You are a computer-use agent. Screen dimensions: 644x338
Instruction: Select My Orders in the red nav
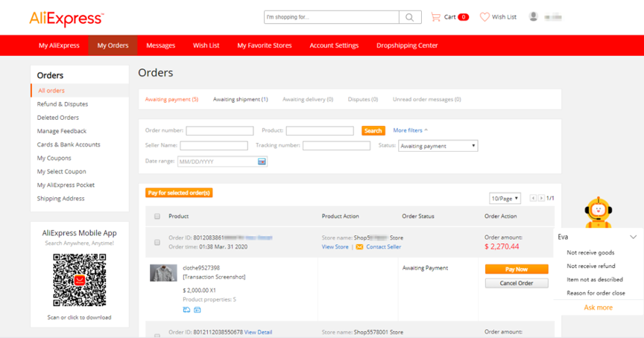click(x=113, y=45)
